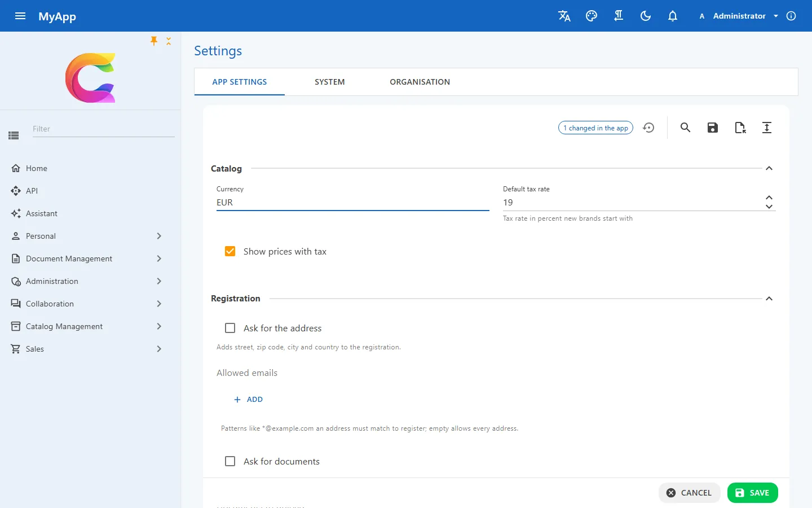The image size is (812, 508).
Task: Click ADD under Allowed emails
Action: [x=248, y=399]
